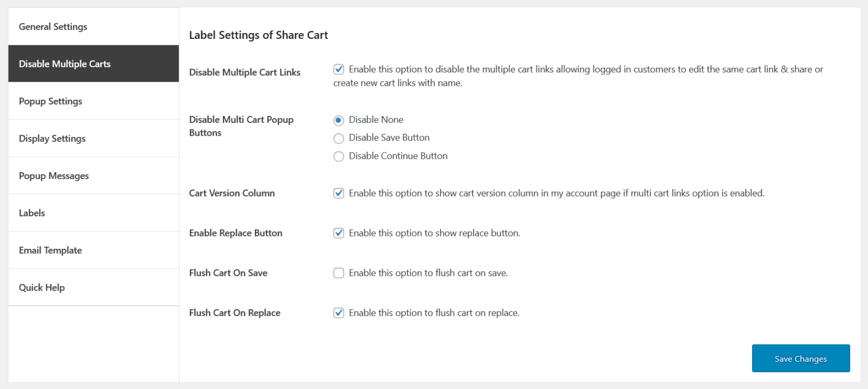Disable the Cart Version Column option

pos(339,193)
